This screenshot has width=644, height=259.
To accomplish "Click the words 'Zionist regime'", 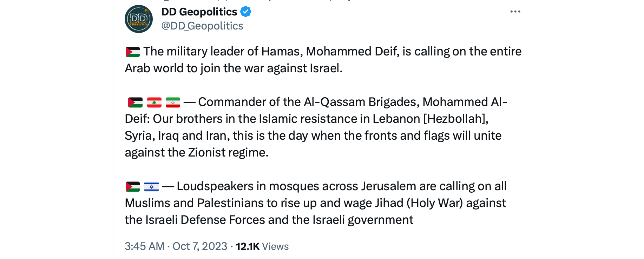I will coord(228,153).
